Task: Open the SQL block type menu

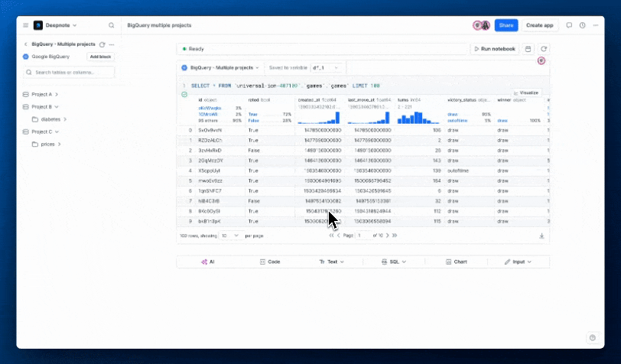Action: point(394,262)
